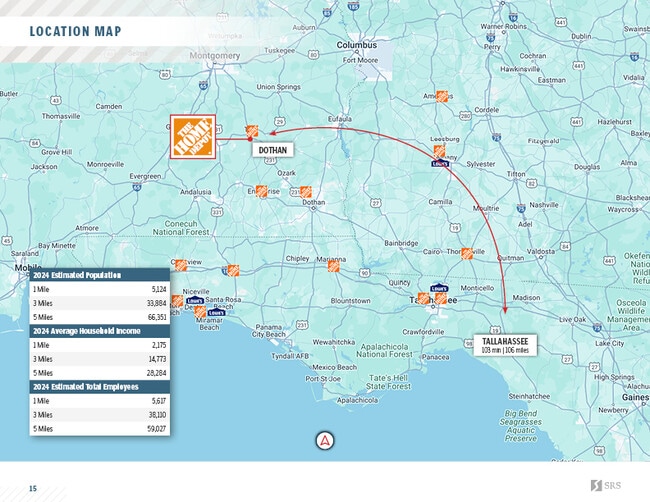The height and width of the screenshot is (502, 650).
Task: Select the 2024 Estimated Population header
Action: click(99, 275)
